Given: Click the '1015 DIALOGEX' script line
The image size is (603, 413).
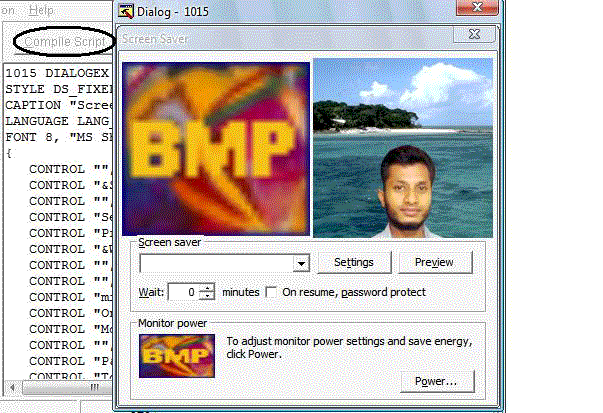Looking at the screenshot, I should tap(58, 73).
